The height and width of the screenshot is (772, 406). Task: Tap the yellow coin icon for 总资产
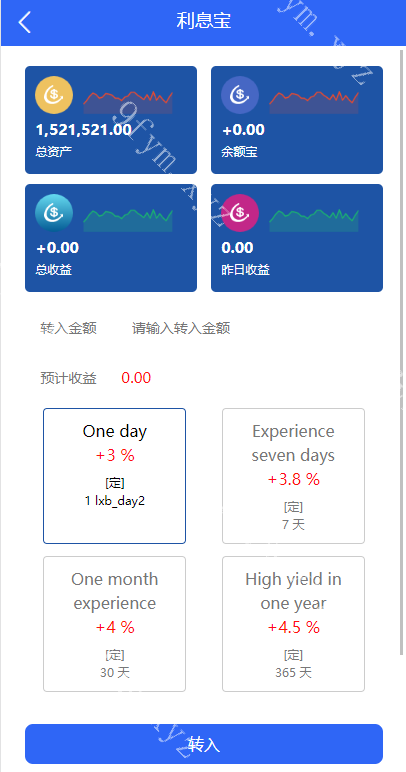[54, 95]
